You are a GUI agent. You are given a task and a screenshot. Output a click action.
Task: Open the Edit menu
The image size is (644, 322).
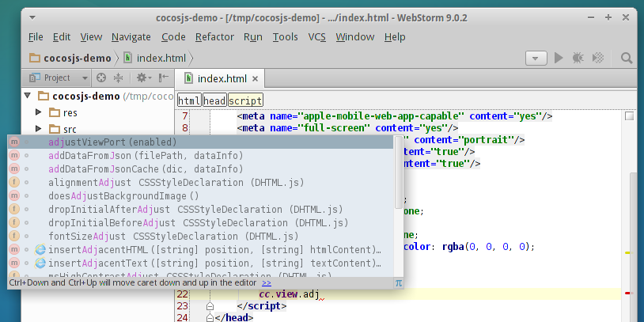62,37
